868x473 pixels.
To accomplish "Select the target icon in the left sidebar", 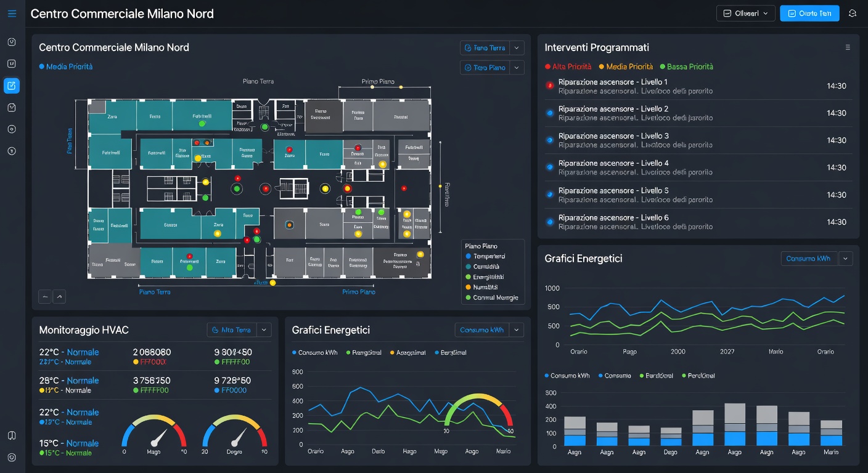I will [x=11, y=129].
